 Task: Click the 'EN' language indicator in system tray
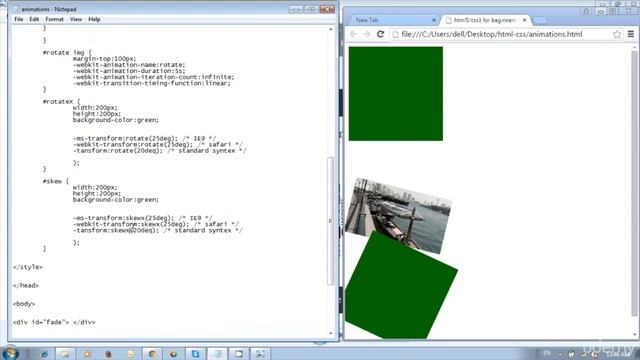coord(547,353)
